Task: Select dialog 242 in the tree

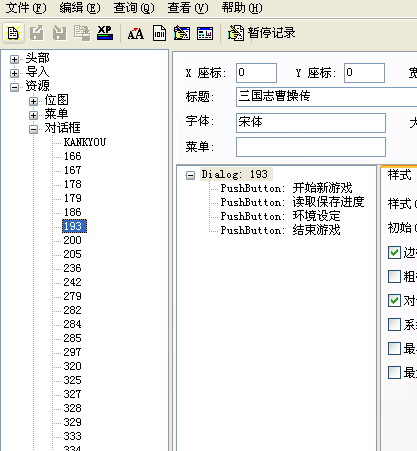Action: pyautogui.click(x=72, y=282)
